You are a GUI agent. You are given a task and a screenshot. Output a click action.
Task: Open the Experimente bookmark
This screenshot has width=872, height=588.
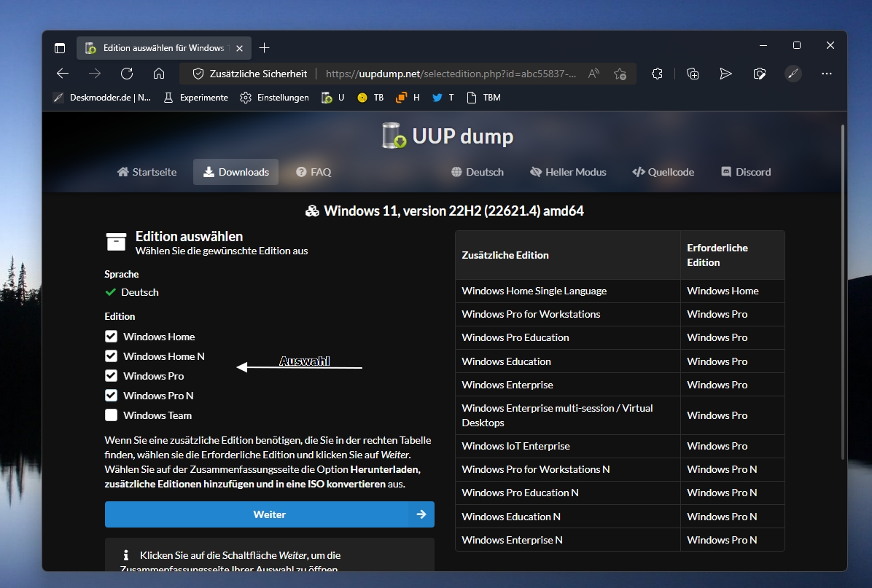coord(195,97)
